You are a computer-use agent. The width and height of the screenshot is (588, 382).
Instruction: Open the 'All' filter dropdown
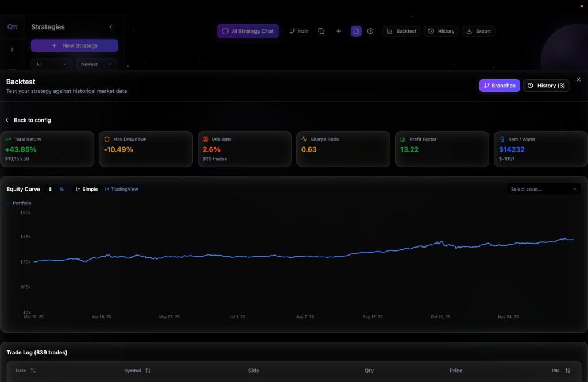tap(51, 64)
